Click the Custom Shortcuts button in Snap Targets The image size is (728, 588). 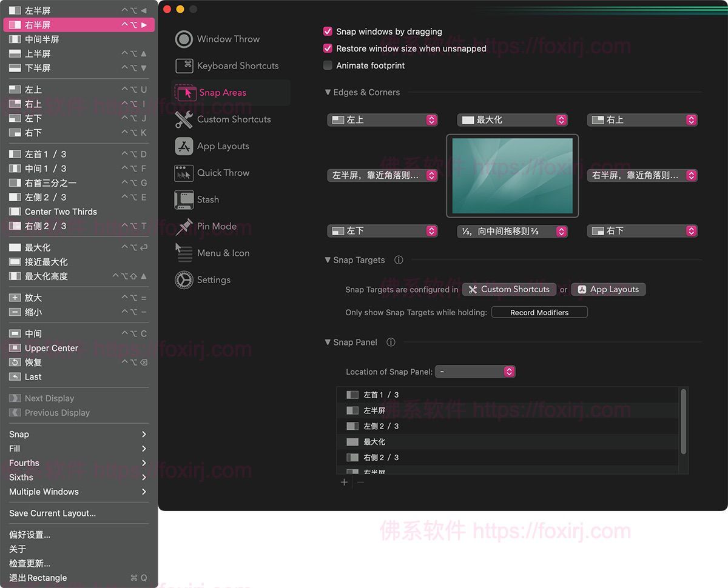[509, 290]
